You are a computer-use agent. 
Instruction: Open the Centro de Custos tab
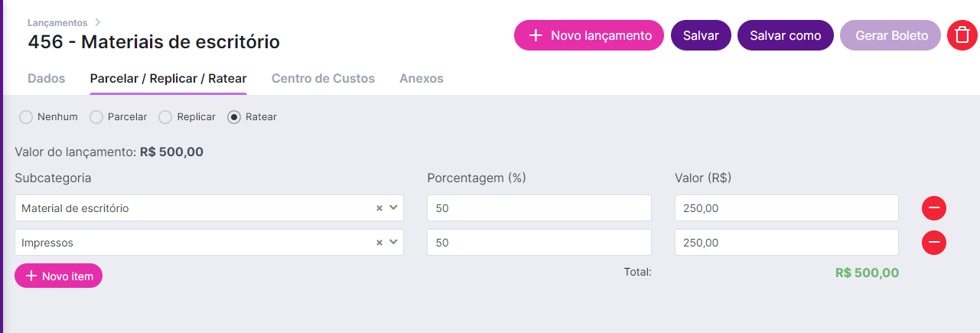[323, 78]
